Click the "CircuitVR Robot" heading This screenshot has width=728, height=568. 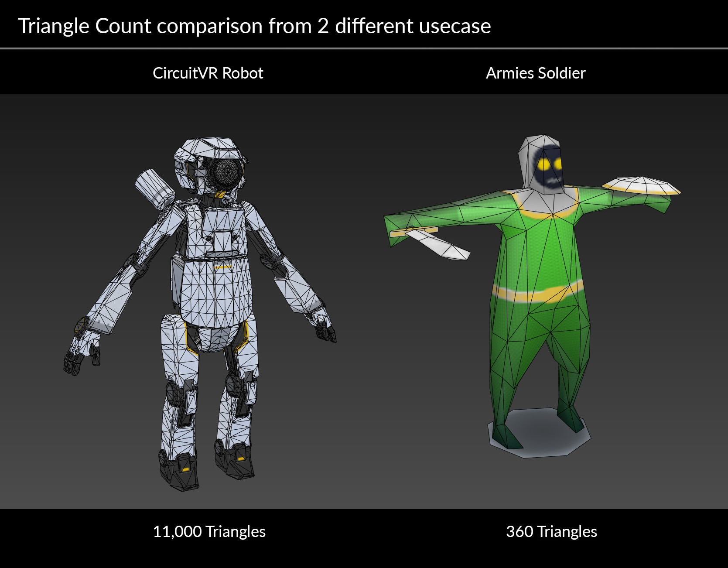(208, 73)
